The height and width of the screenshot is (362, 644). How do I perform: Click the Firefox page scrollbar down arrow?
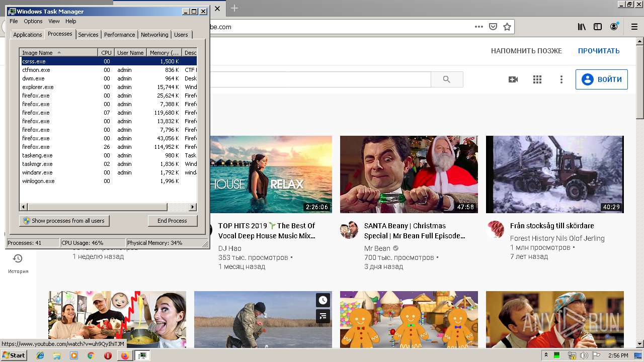click(x=640, y=344)
